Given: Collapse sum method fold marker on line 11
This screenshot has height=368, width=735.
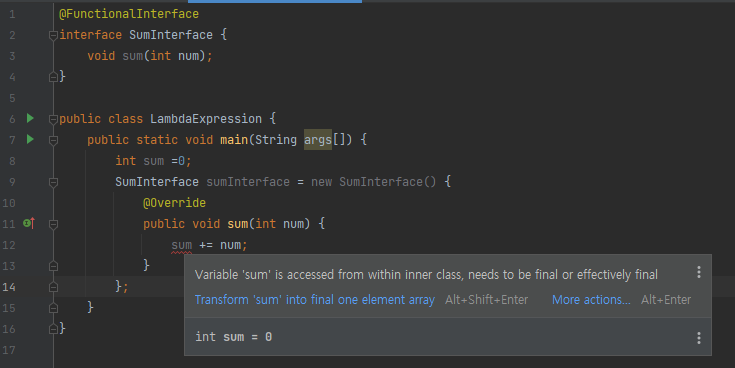Looking at the screenshot, I should [53, 225].
